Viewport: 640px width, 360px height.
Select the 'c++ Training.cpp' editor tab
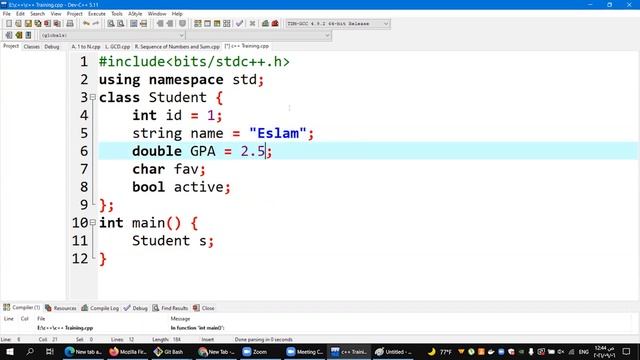tap(247, 46)
